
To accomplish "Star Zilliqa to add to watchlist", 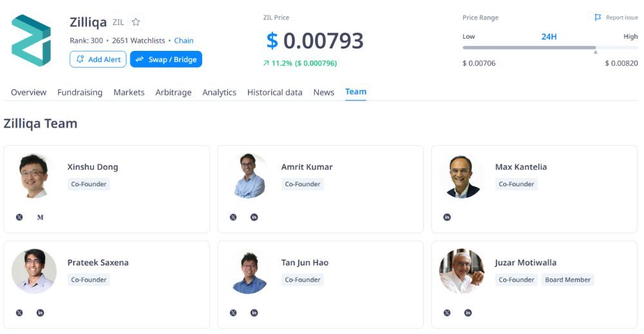I will click(x=135, y=22).
